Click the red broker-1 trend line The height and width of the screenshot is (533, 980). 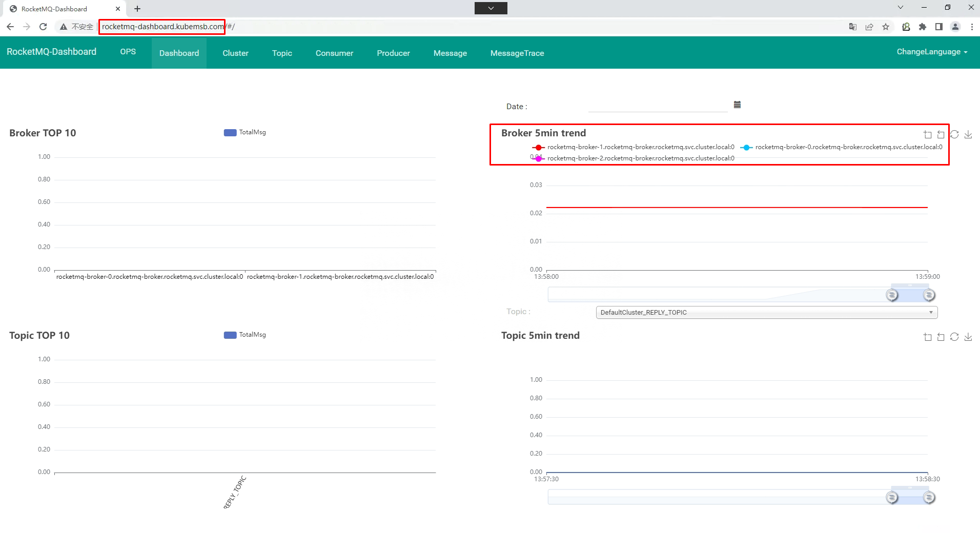pos(737,208)
